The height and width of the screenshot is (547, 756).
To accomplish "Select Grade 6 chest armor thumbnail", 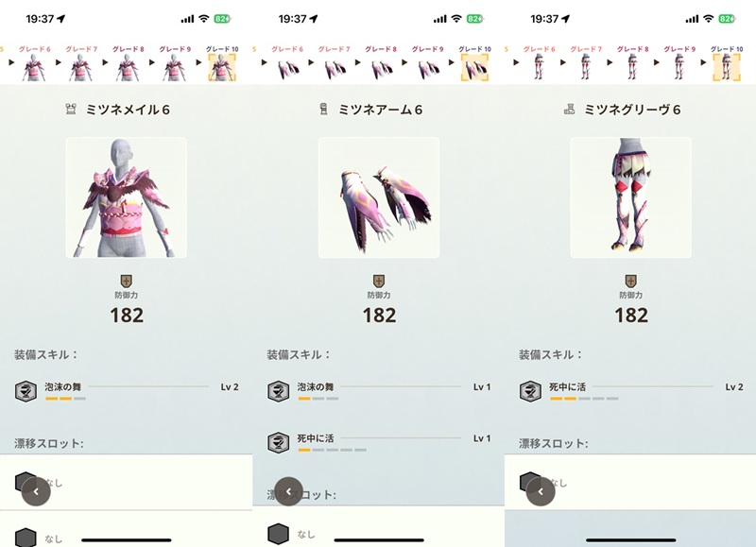I will tap(34, 67).
